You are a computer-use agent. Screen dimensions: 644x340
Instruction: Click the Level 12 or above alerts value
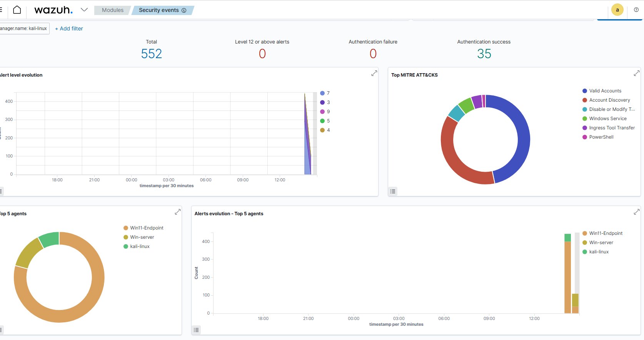[262, 54]
